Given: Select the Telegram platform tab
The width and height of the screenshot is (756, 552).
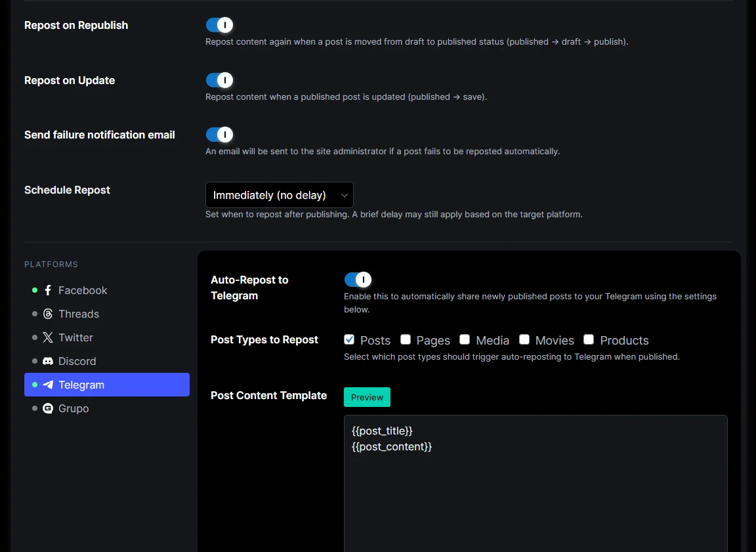Looking at the screenshot, I should [106, 385].
